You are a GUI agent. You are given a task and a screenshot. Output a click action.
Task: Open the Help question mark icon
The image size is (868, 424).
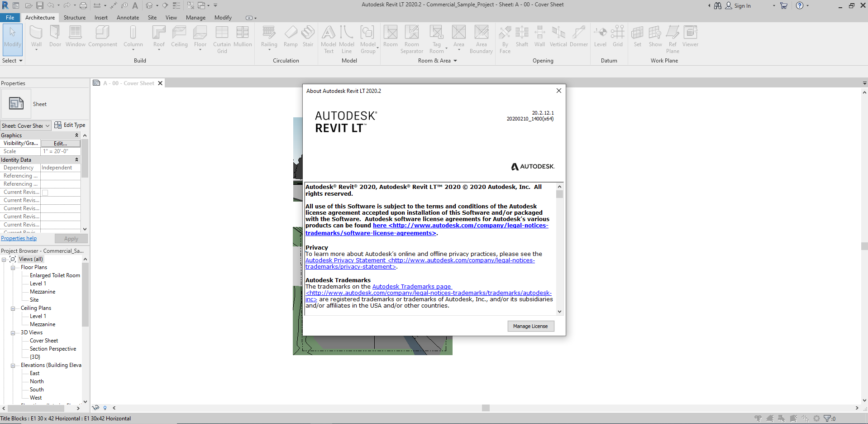click(x=800, y=5)
